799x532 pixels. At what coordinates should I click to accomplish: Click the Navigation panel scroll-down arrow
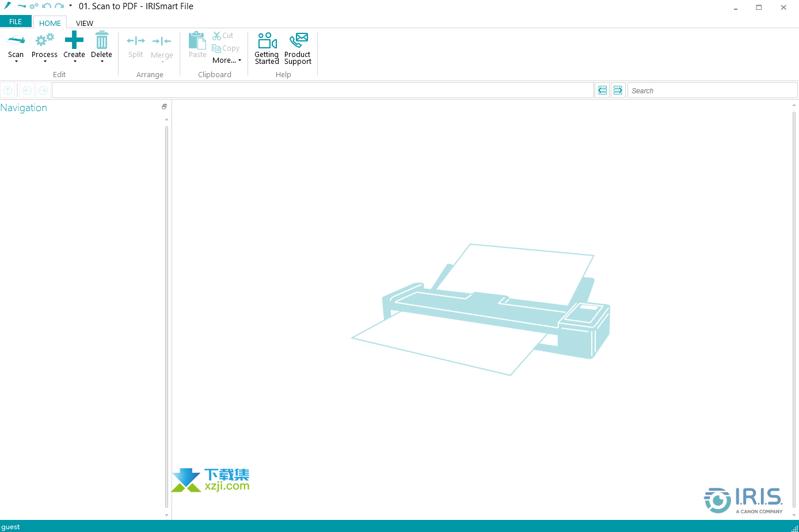coord(167,515)
